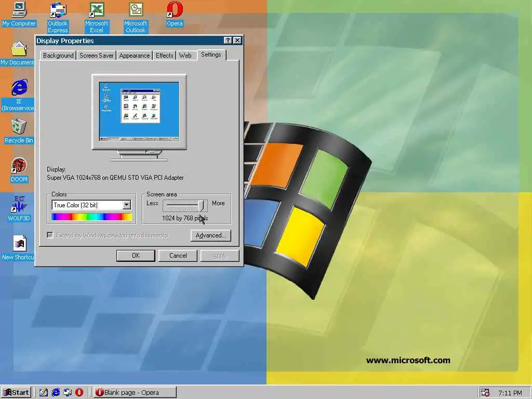This screenshot has width=532, height=399.
Task: Switch to the Screen Saver tab
Action: [x=96, y=56]
